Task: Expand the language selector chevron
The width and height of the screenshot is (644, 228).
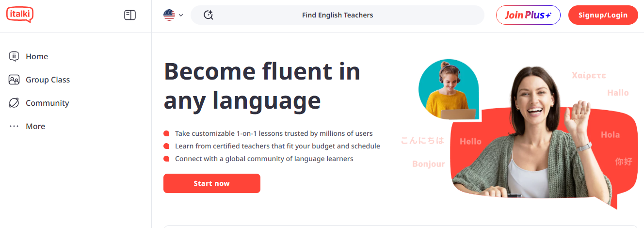Action: (x=181, y=15)
